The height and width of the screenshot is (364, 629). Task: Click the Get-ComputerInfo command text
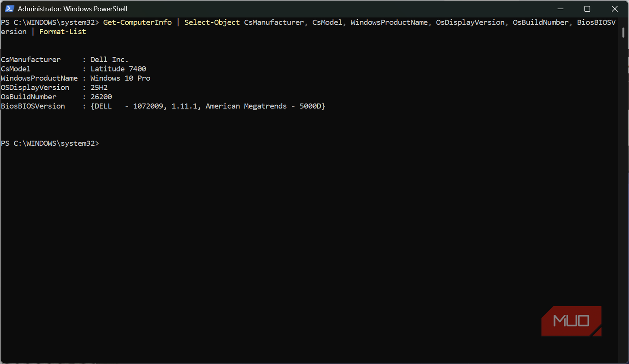[x=137, y=22]
